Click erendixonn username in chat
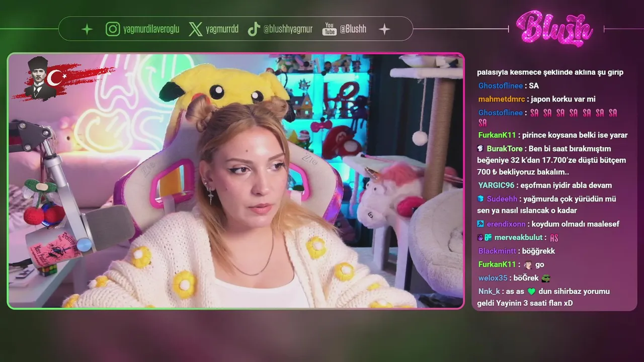The image size is (644, 362). coord(506,224)
